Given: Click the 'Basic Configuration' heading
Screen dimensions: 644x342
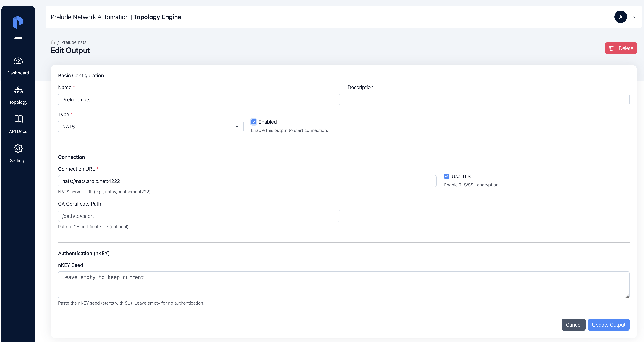Looking at the screenshot, I should 81,76.
